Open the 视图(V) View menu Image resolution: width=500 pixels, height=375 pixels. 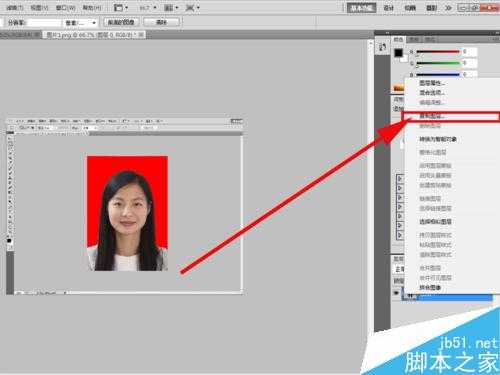(39, 7)
